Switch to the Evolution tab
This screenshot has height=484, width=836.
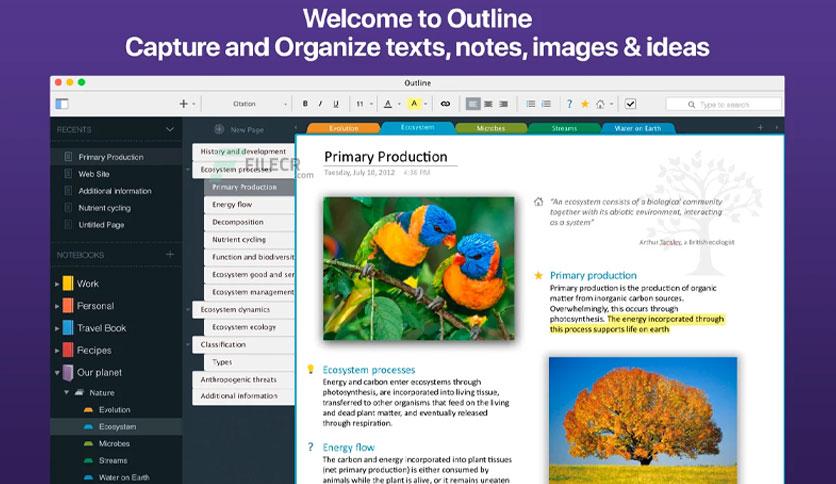[x=344, y=128]
